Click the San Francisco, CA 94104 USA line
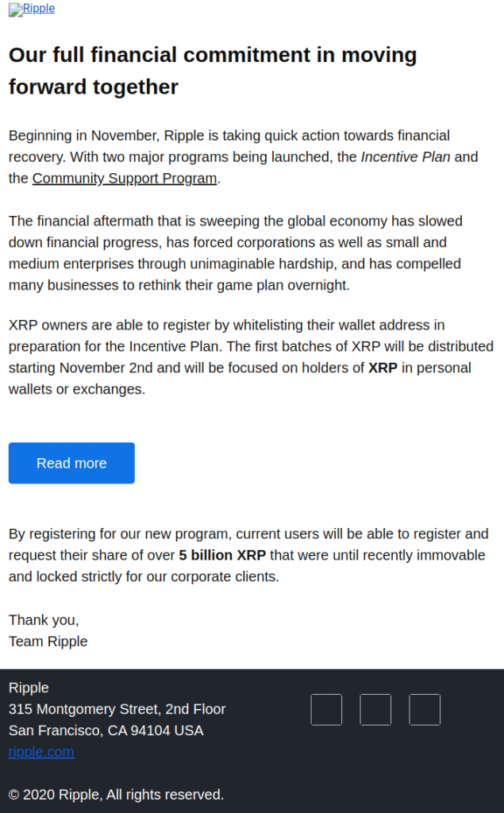Screen dimensions: 504x813 pos(106,730)
